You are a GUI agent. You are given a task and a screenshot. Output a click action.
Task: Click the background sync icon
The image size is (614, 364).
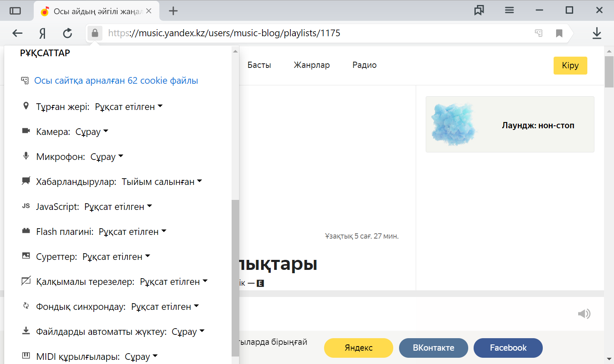[x=26, y=306]
